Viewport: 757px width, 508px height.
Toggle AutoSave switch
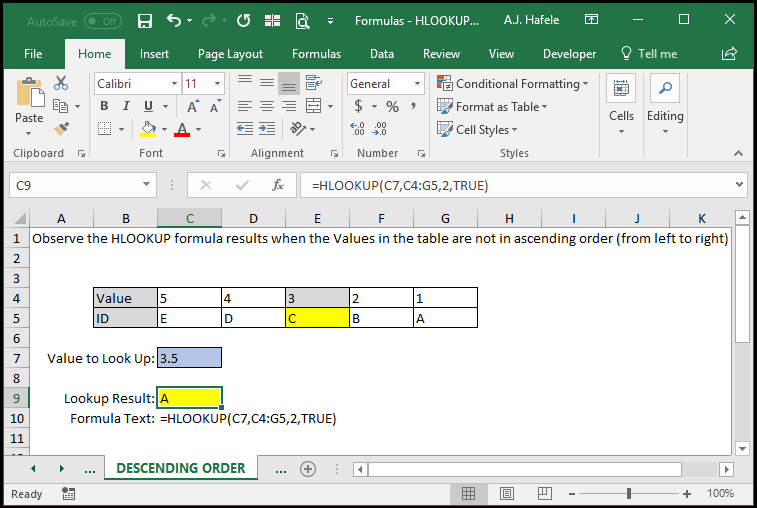pos(103,21)
